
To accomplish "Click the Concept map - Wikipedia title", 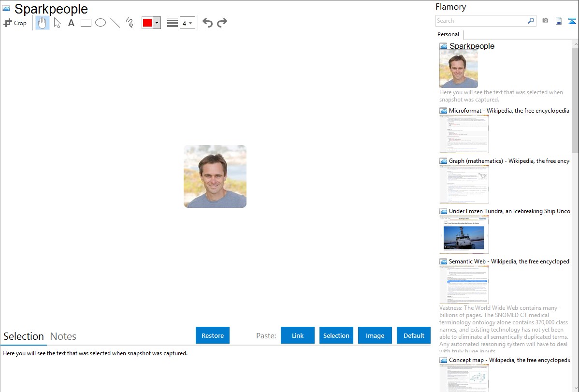I will coord(509,360).
